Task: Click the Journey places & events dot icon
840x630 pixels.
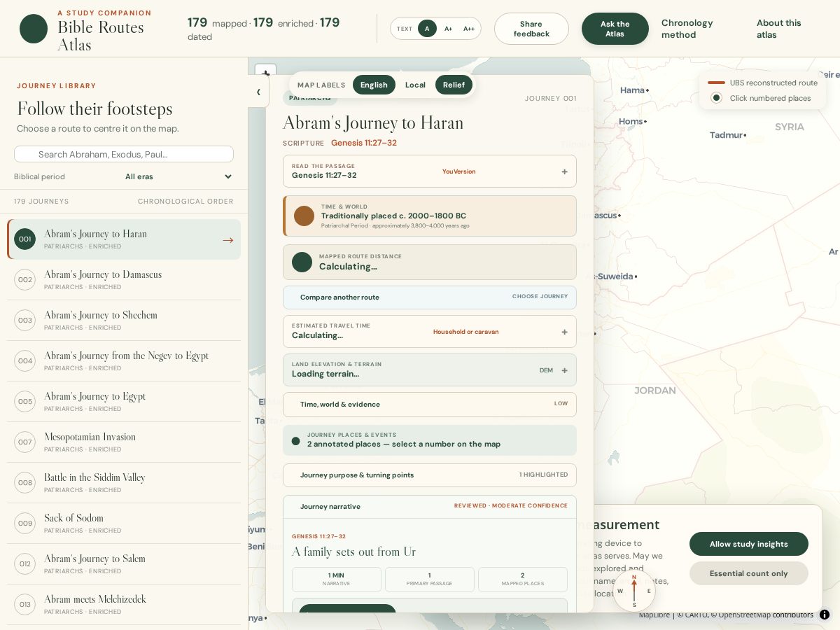Action: click(295, 441)
